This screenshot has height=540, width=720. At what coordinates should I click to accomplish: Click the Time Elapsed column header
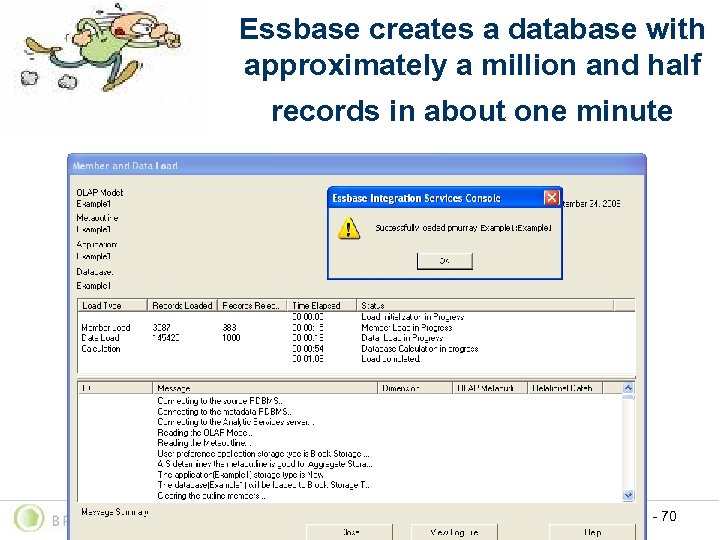coord(321,305)
